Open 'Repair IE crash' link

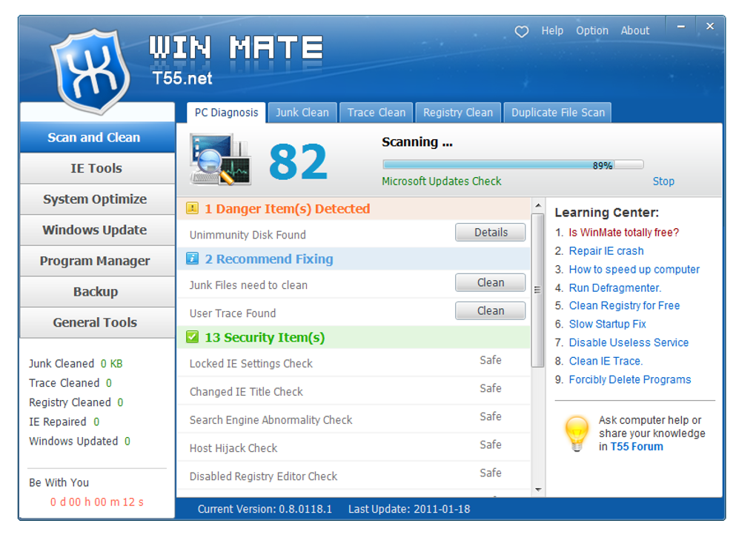pyautogui.click(x=606, y=250)
